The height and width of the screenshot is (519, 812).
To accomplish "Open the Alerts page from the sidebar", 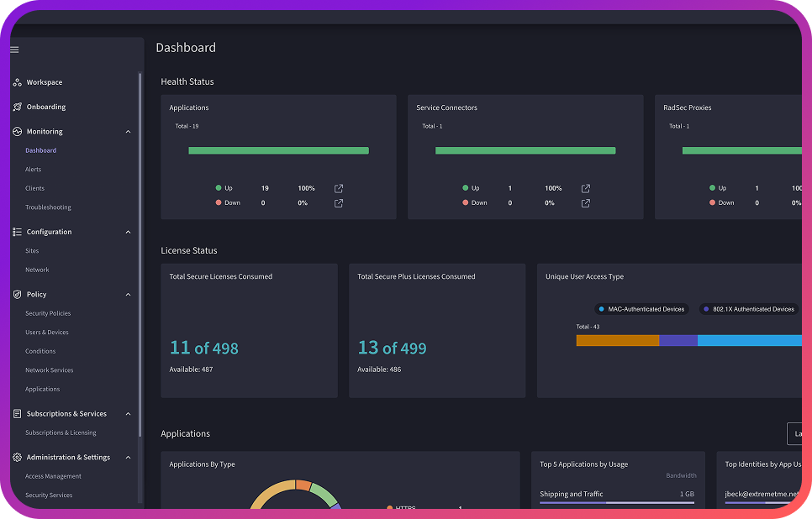I will 34,169.
